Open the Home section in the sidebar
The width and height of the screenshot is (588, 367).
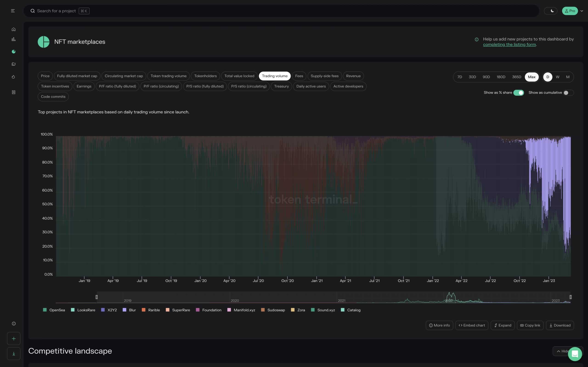click(x=13, y=29)
